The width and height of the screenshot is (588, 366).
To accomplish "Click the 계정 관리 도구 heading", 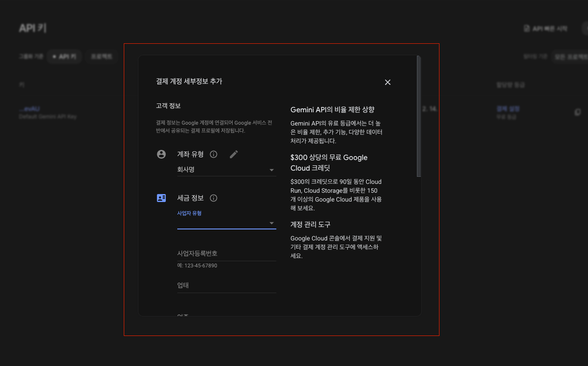I will [x=310, y=225].
